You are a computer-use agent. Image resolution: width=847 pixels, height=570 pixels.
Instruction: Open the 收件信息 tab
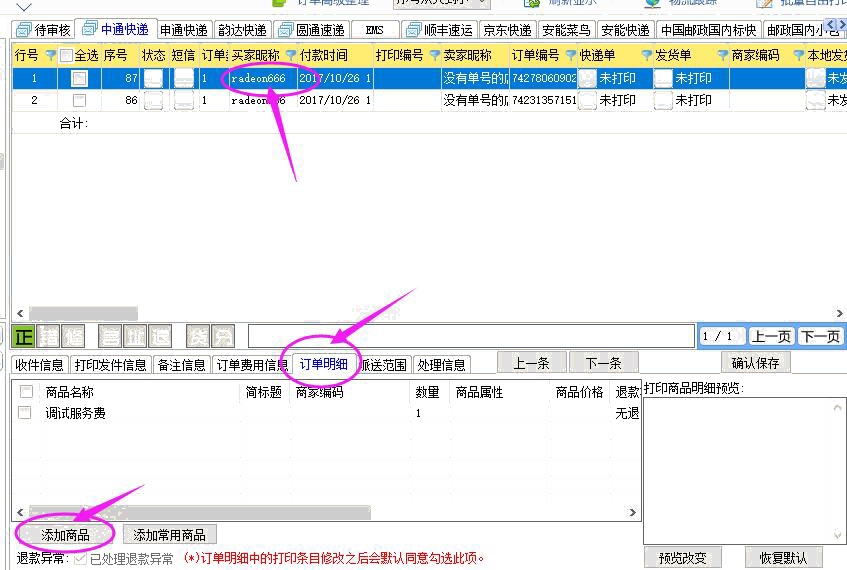pyautogui.click(x=39, y=365)
